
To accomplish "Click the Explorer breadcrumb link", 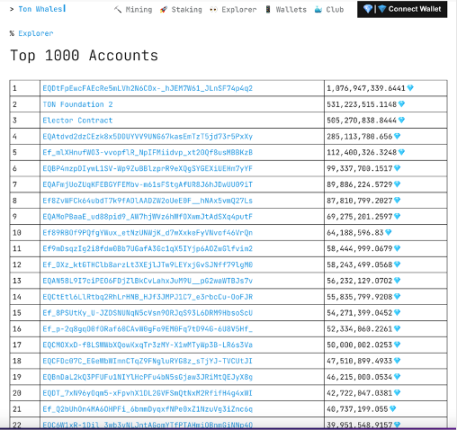I will click(x=36, y=33).
